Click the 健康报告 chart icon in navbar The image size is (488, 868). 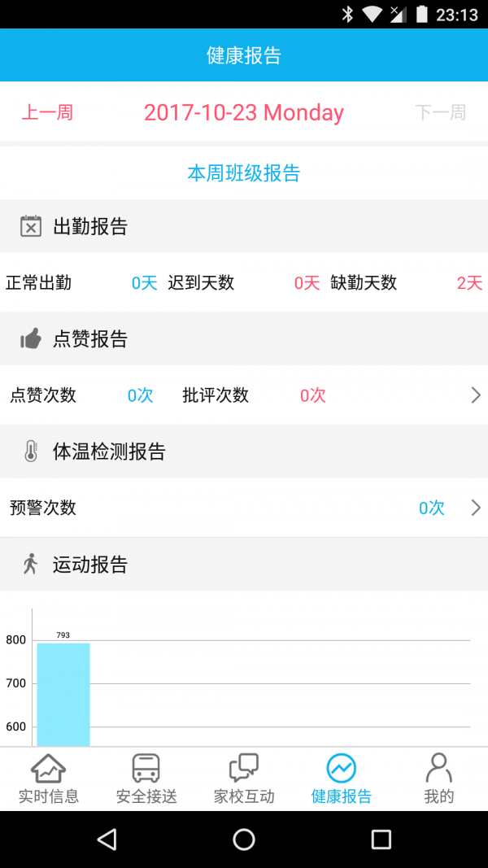click(x=341, y=765)
